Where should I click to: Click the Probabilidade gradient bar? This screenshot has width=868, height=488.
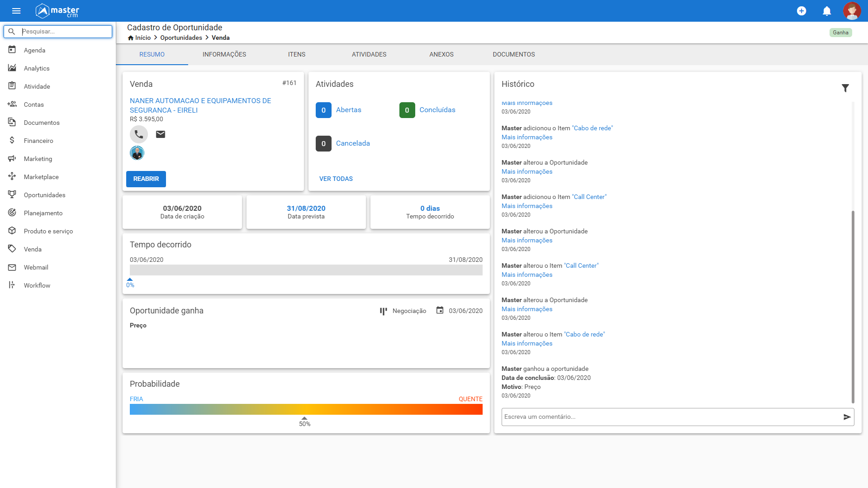click(306, 409)
